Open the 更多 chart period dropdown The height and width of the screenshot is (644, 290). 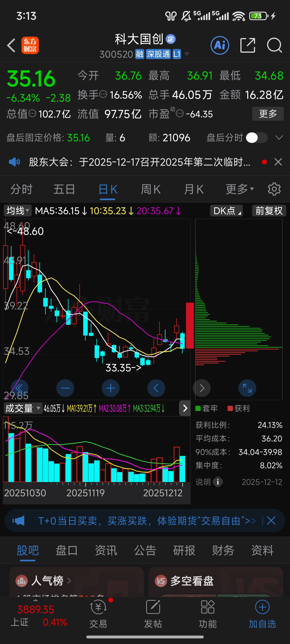pyautogui.click(x=240, y=189)
